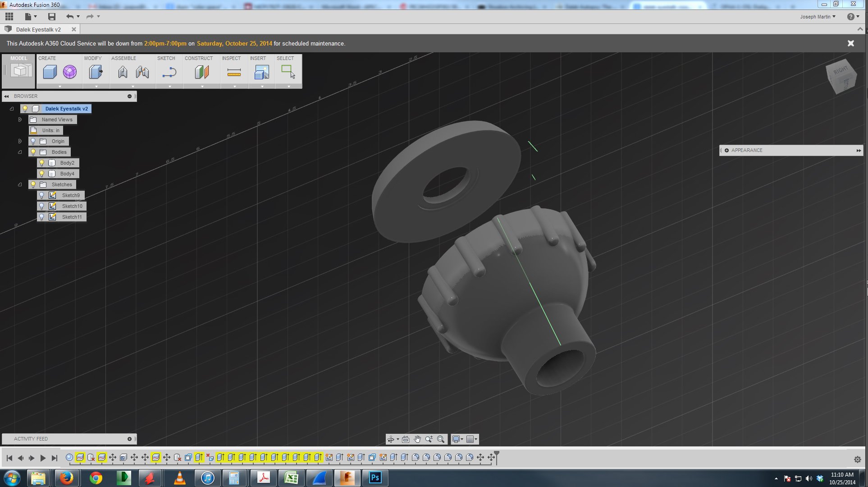Open Google Chrome from the taskbar
The height and width of the screenshot is (487, 868).
point(96,478)
